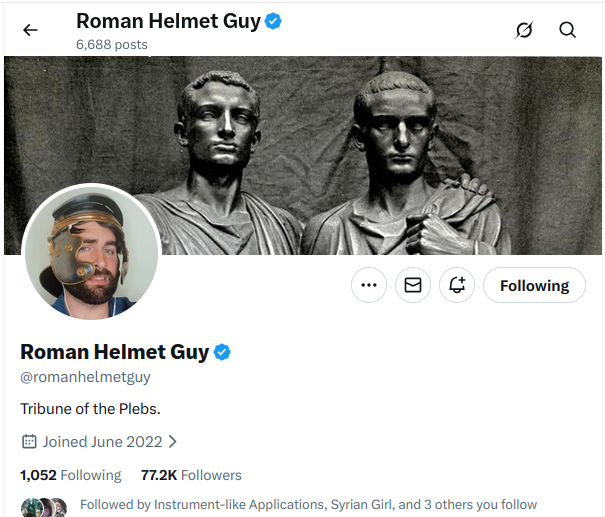The image size is (605, 517).
Task: Click the '6,688 posts' count
Action: tap(112, 44)
